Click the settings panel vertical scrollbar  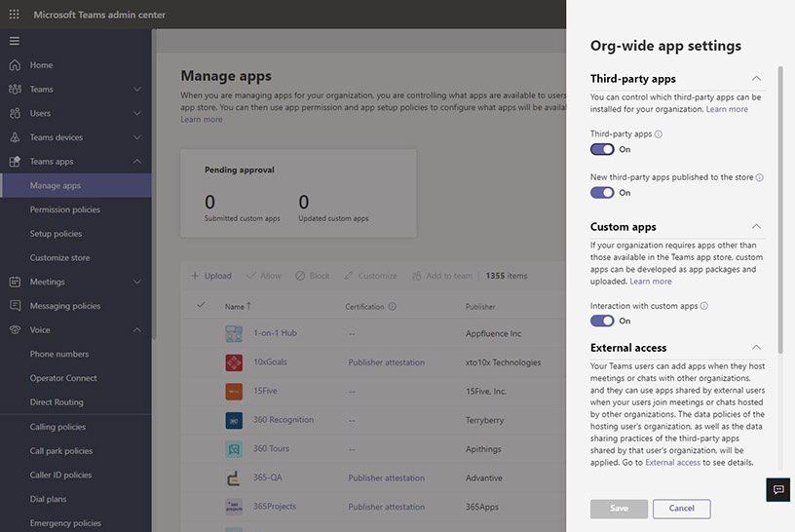tap(779, 209)
